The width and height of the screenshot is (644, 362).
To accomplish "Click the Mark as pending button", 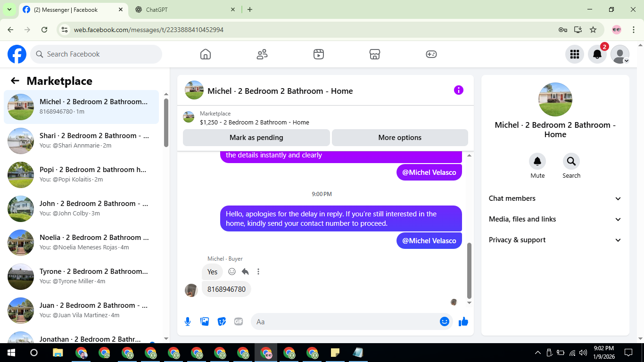I will tap(256, 138).
